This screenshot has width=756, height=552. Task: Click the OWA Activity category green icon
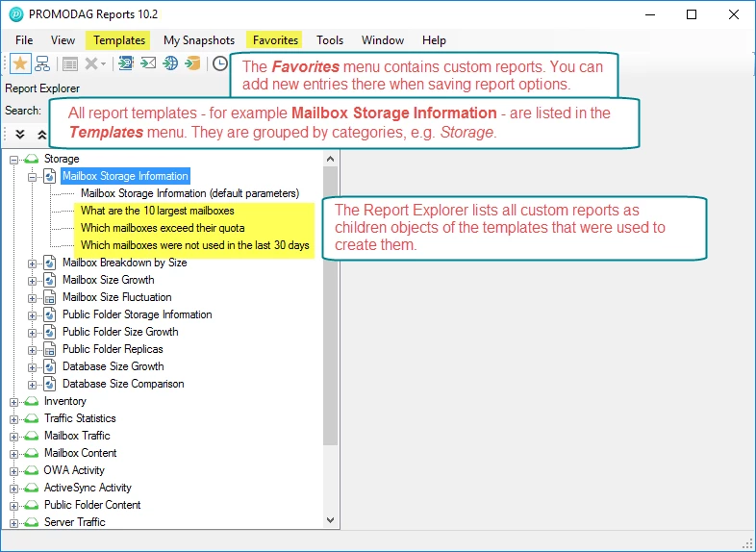(32, 470)
